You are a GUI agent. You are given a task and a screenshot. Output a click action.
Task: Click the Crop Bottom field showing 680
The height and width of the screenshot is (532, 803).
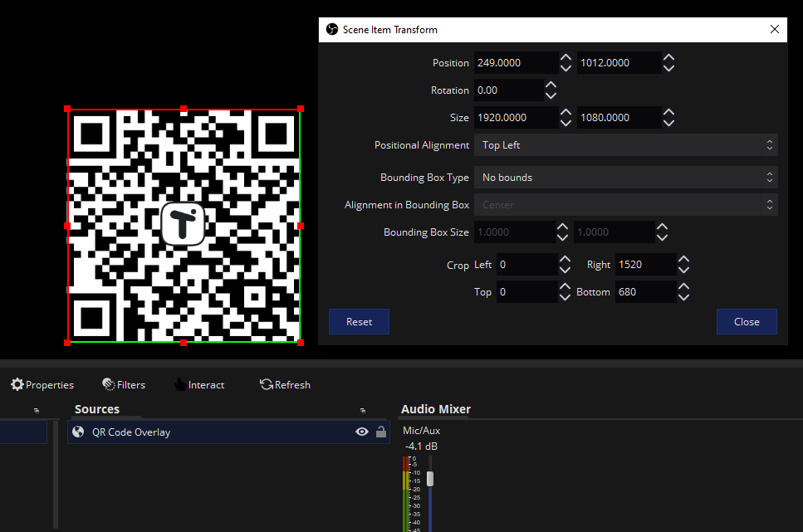click(646, 292)
